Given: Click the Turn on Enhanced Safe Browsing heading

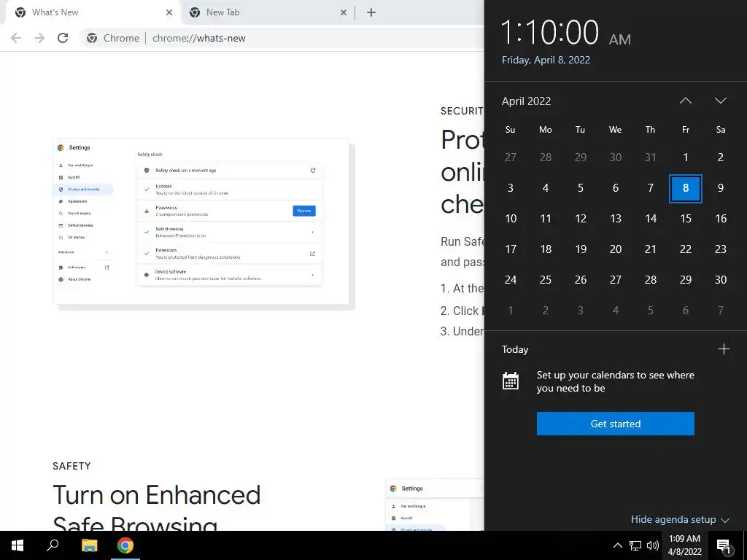Looking at the screenshot, I should coord(157,508).
